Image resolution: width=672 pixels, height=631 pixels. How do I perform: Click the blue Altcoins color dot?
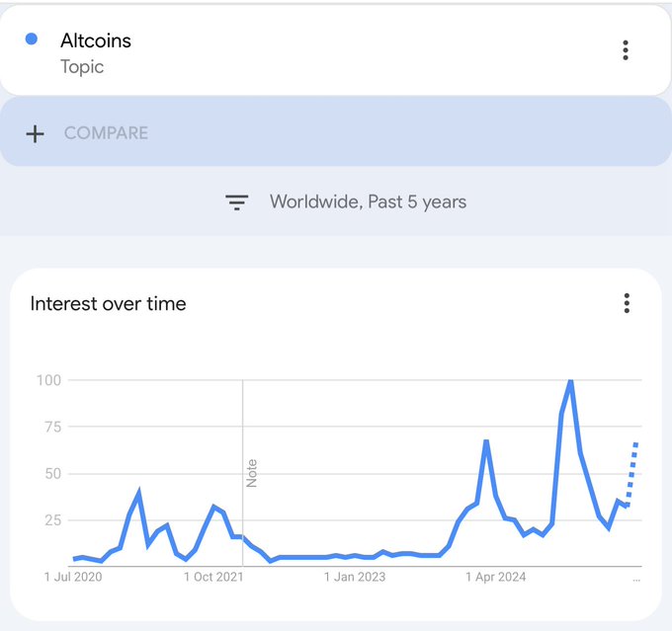click(32, 39)
